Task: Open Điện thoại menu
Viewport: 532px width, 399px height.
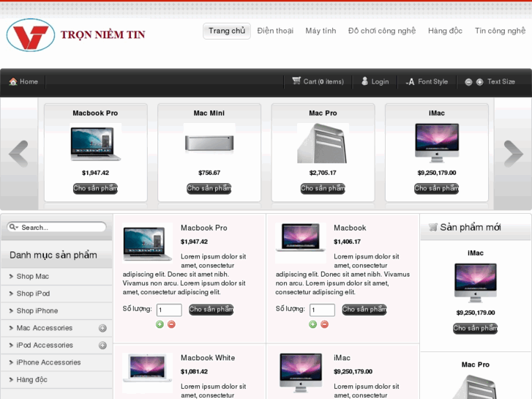Action: click(x=275, y=31)
